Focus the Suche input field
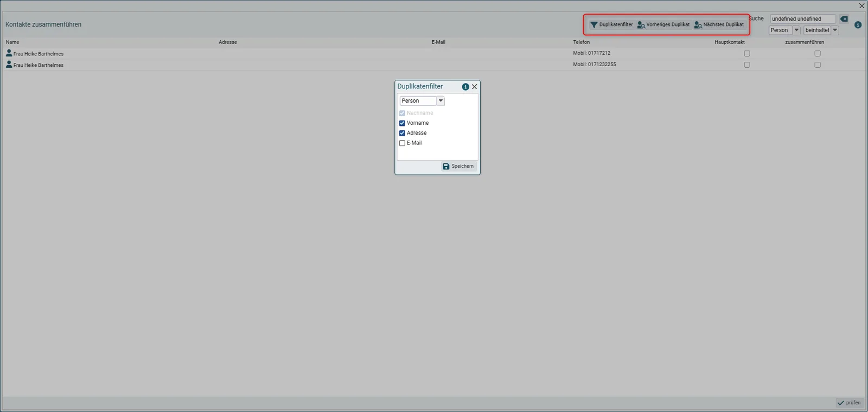Image resolution: width=868 pixels, height=412 pixels. (803, 19)
